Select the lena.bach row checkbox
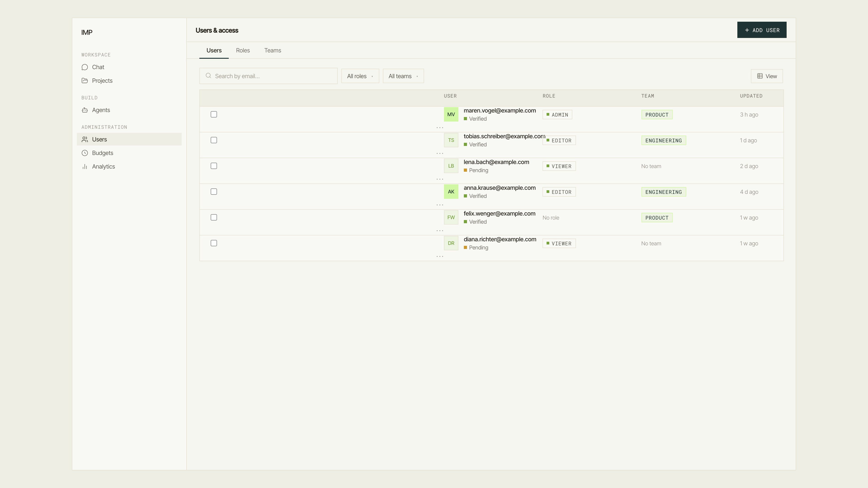 214,166
